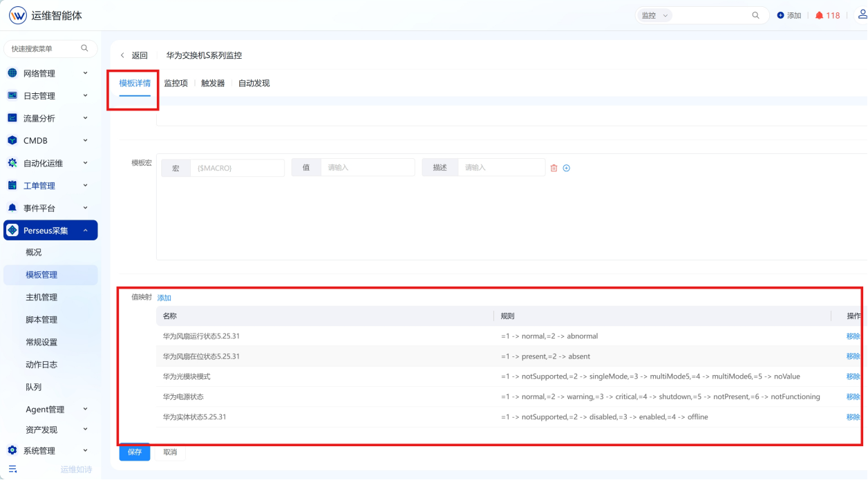Screen dimensions: 868x480
Task: Click the 运维智能体 logo icon
Action: (x=18, y=15)
